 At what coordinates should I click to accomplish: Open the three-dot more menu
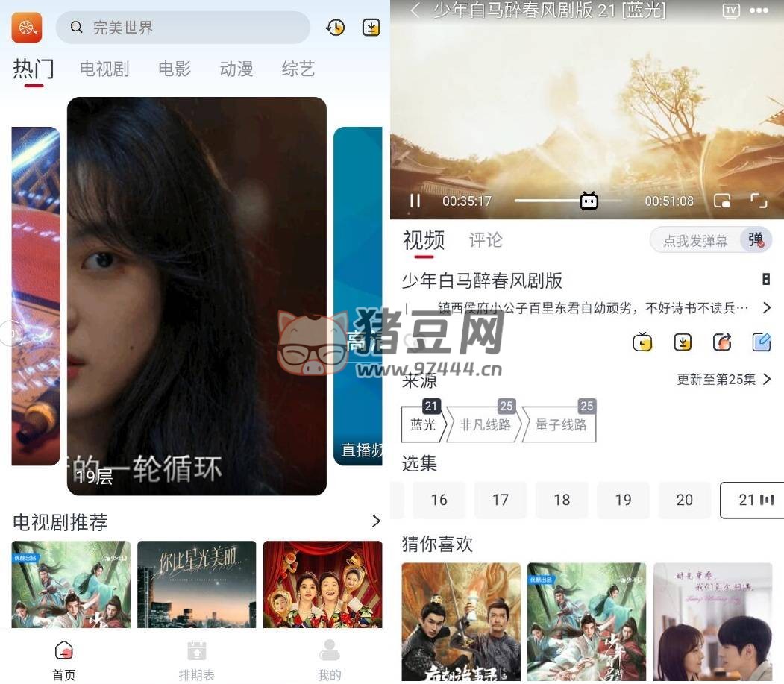[x=759, y=10]
